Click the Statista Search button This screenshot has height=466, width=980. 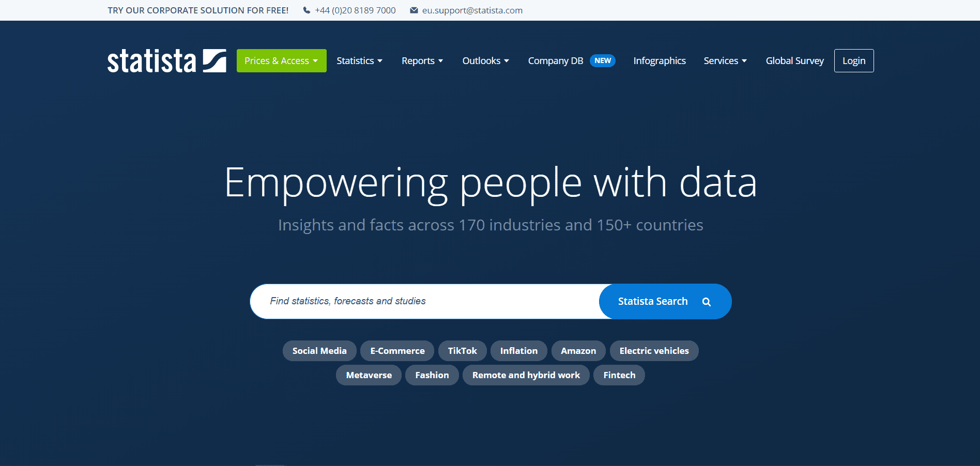pos(653,302)
